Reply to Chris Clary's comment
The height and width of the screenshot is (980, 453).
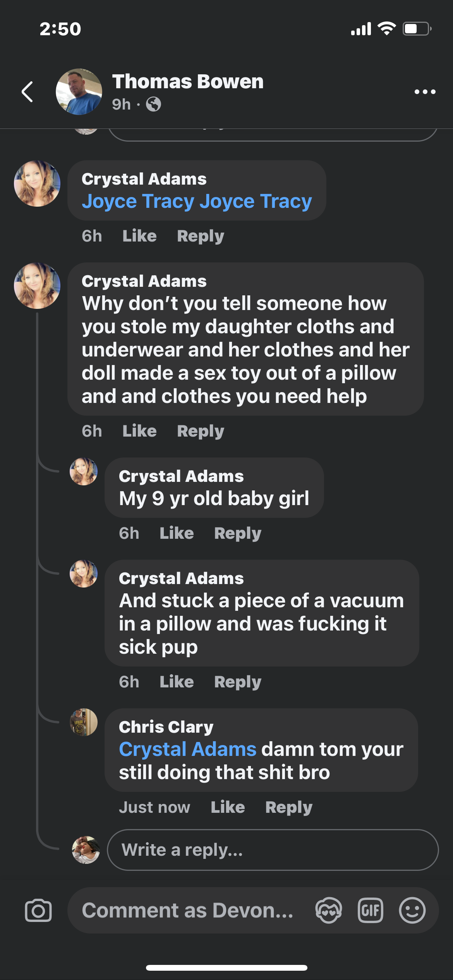click(x=288, y=807)
